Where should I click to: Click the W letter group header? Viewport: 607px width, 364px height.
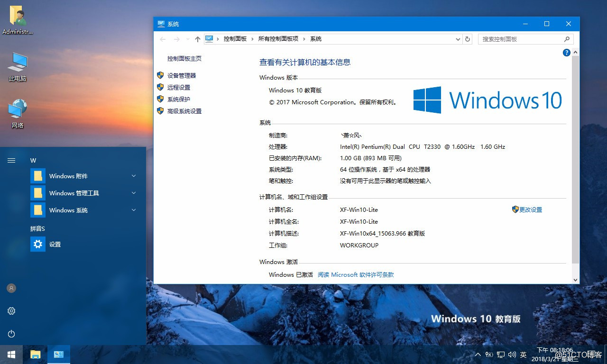click(33, 160)
